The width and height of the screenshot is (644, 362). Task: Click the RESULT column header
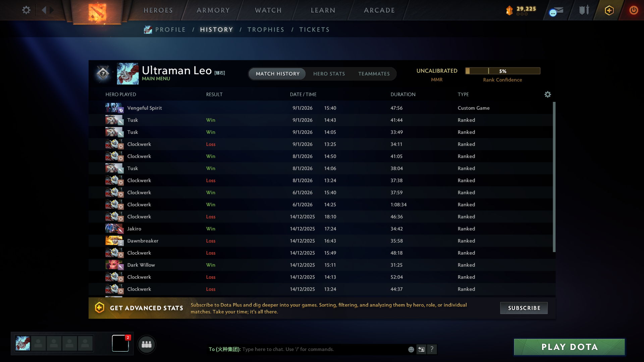point(214,95)
